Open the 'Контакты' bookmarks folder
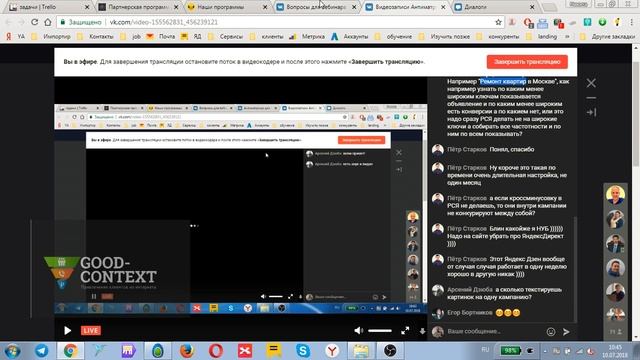The width and height of the screenshot is (640, 360). 96,36
